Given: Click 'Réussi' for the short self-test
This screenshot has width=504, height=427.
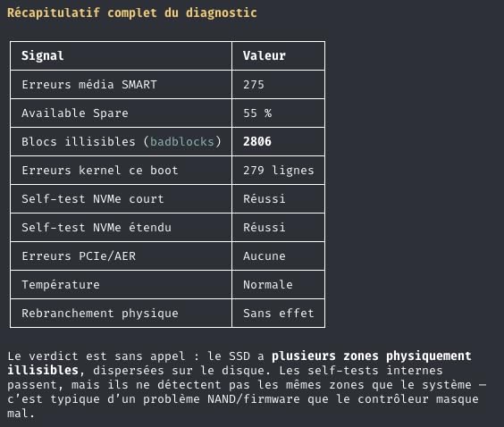Looking at the screenshot, I should coord(265,199).
